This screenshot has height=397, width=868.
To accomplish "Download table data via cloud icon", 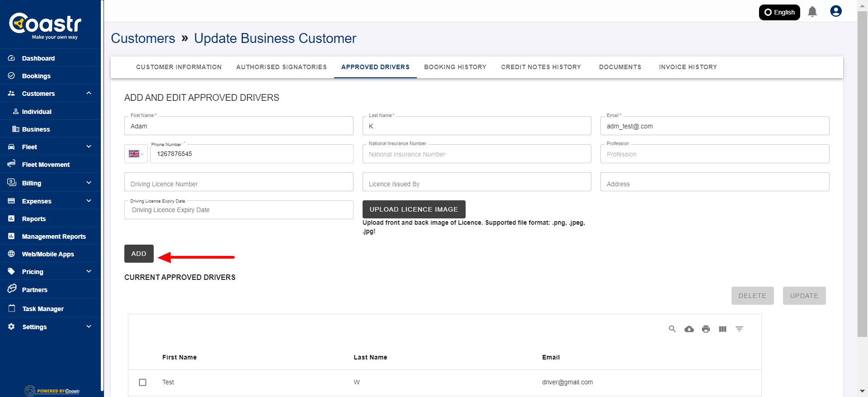I will [x=689, y=329].
